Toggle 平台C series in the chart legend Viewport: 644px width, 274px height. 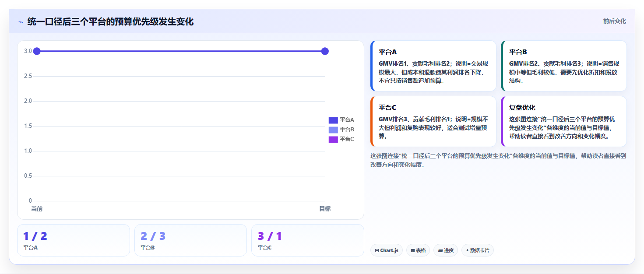341,139
